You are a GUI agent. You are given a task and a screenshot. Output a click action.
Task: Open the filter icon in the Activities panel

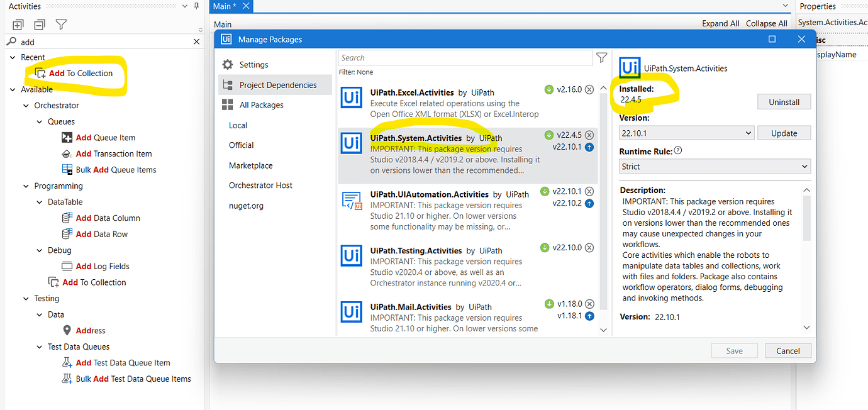[60, 25]
